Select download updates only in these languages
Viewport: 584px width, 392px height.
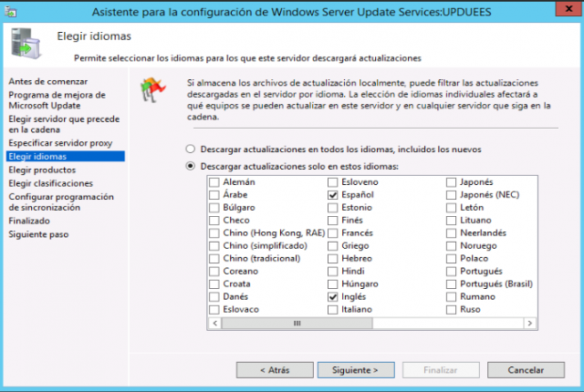coord(191,166)
